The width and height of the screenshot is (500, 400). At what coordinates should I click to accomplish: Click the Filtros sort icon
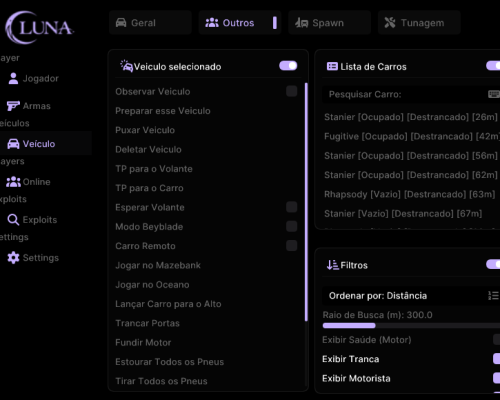(333, 265)
